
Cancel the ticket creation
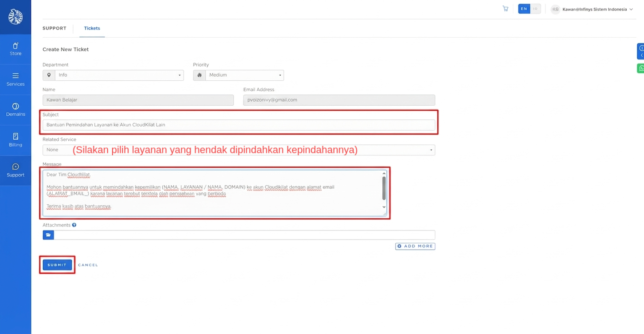click(88, 265)
